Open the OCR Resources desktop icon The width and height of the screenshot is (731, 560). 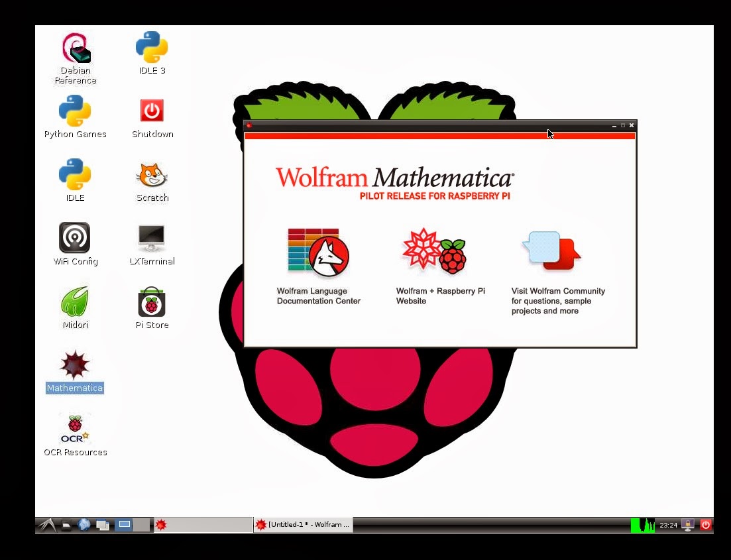point(75,435)
